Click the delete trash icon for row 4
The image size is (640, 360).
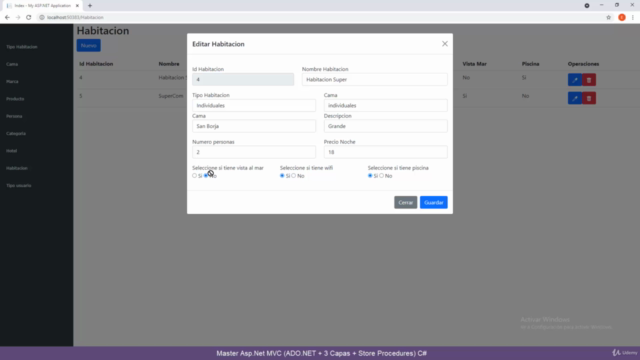[589, 80]
